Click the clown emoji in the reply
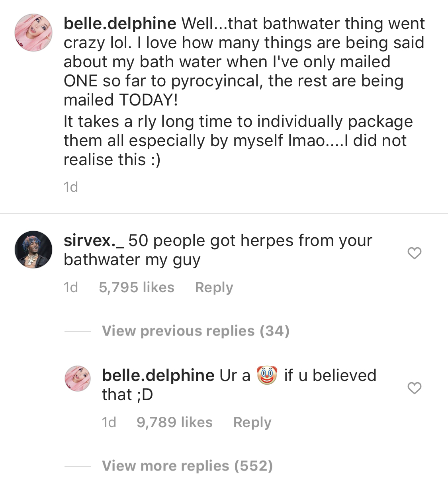 click(267, 375)
